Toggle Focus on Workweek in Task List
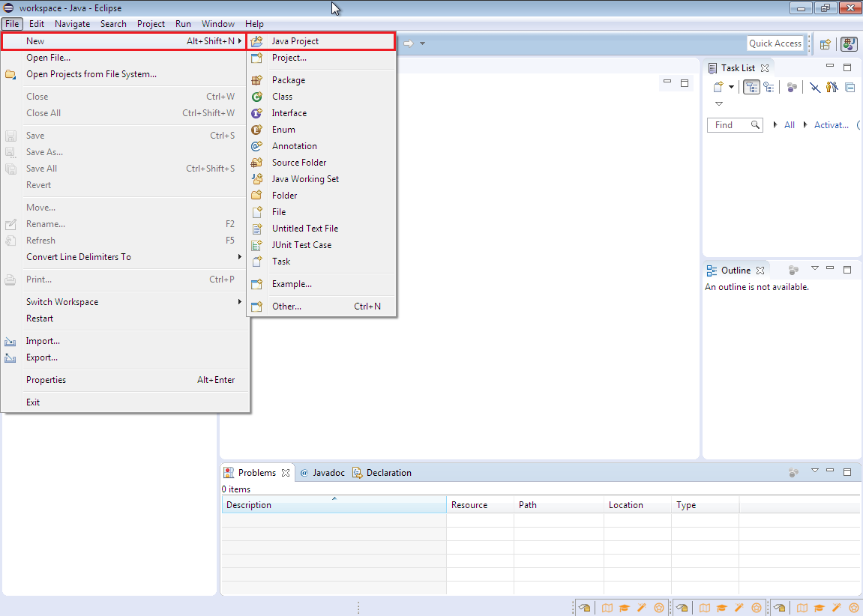This screenshot has width=863, height=616. point(792,87)
